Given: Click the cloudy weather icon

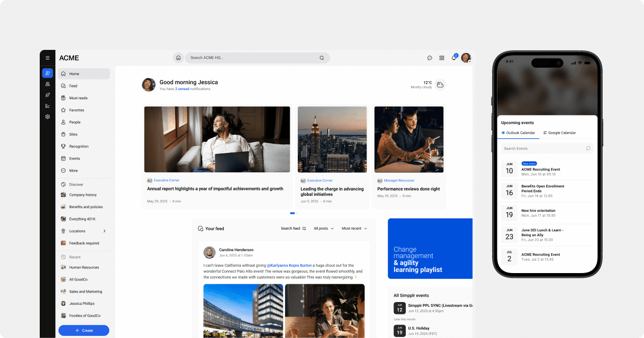Looking at the screenshot, I should tap(440, 85).
